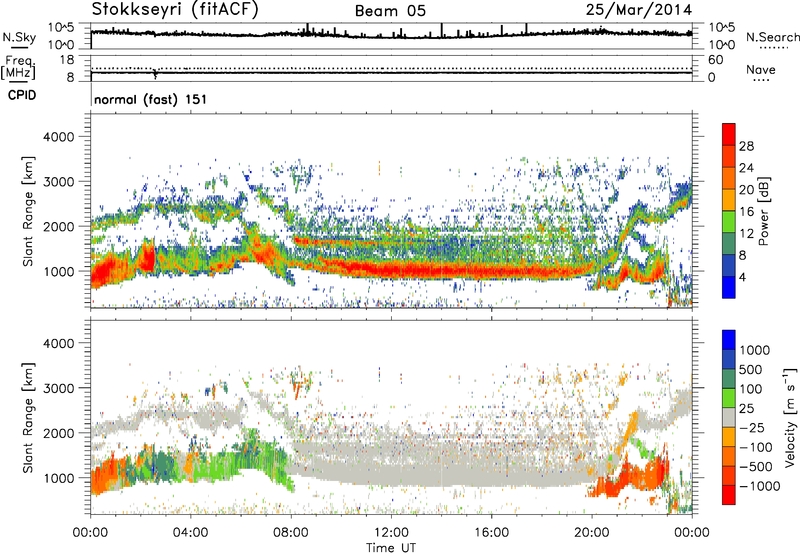800x554 pixels.
Task: Click the '4000' range tick of the Power panel
Action: coord(58,137)
